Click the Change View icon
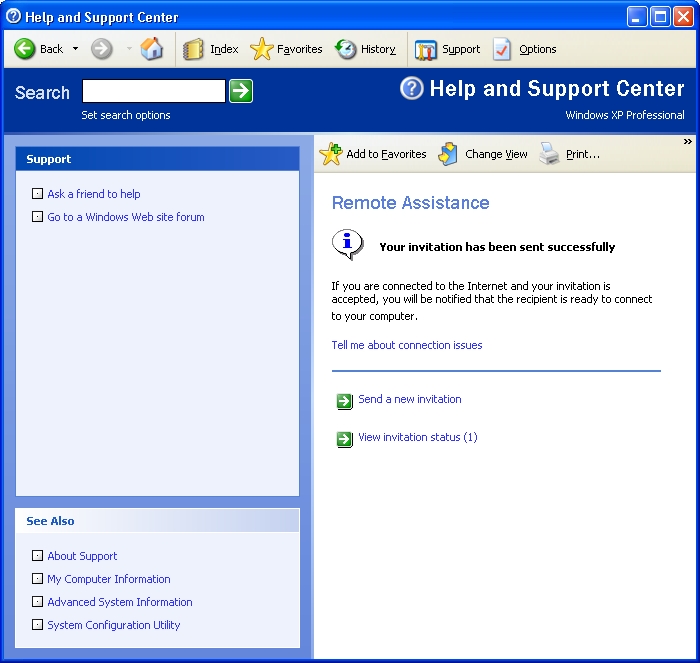700x663 pixels. [x=448, y=154]
